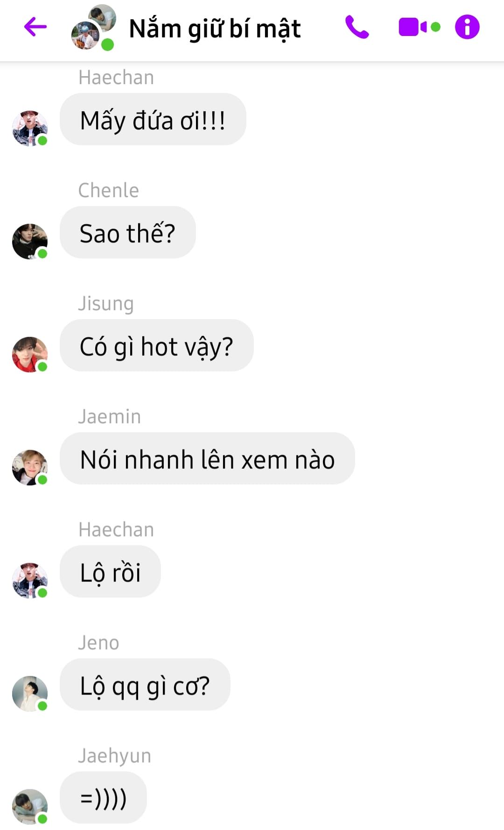This screenshot has width=504, height=830.
Task: Select the message 'Lộ rồi'
Action: coord(110,572)
